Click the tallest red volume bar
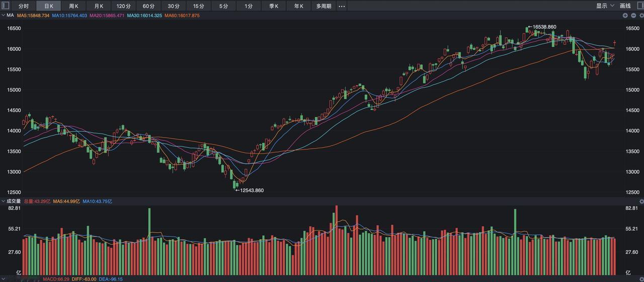 [337, 240]
